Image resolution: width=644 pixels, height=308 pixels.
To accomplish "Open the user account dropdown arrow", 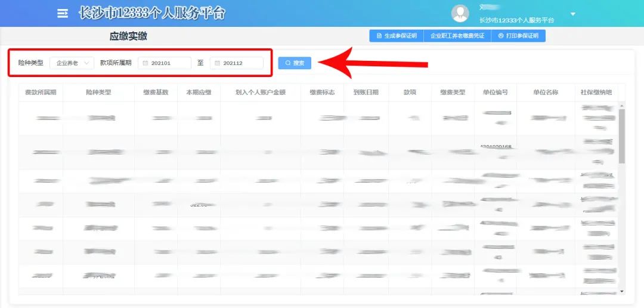I will (x=573, y=14).
